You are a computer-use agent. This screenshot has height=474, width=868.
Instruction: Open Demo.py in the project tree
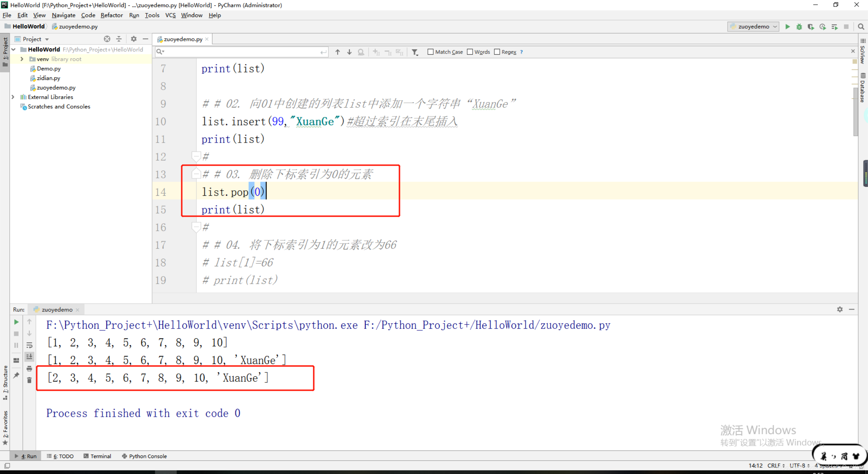click(x=48, y=68)
